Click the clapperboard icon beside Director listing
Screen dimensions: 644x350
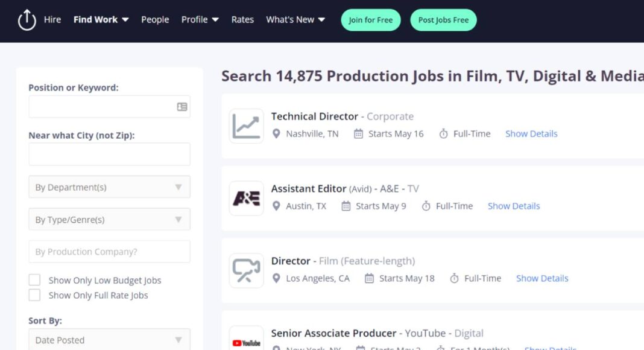246,270
